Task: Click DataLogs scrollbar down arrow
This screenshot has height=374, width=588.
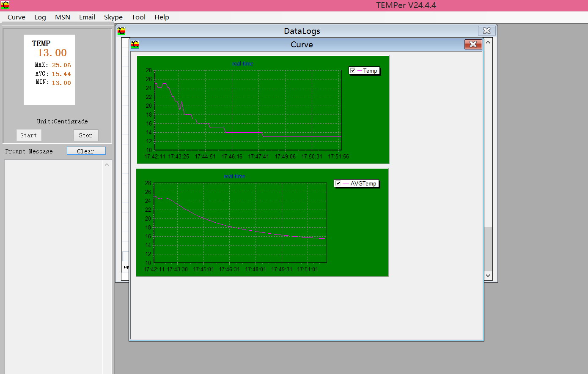Action: point(488,276)
